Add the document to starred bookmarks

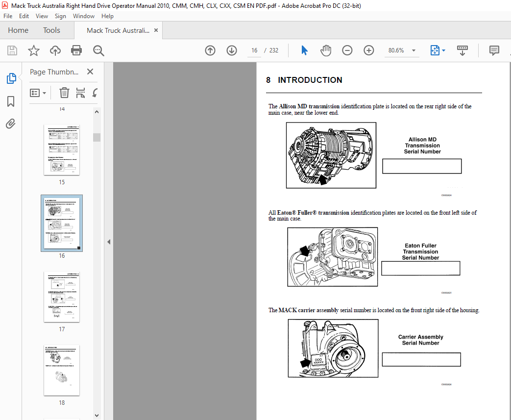pos(34,50)
